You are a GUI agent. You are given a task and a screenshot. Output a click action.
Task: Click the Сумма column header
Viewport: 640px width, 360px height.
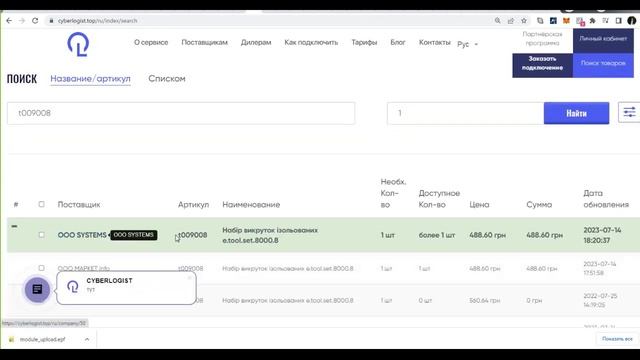539,204
